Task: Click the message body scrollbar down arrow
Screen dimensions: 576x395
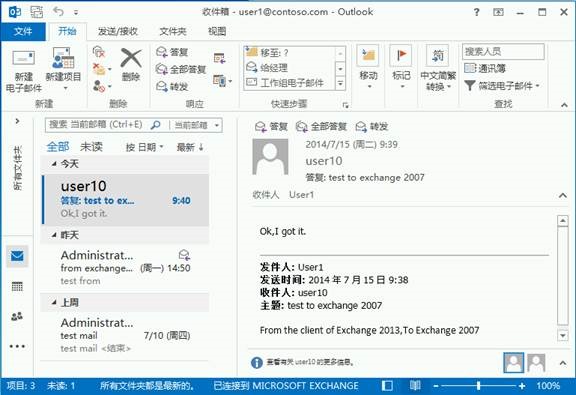Action: click(563, 335)
